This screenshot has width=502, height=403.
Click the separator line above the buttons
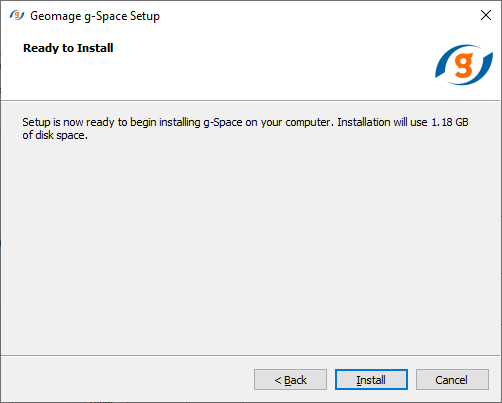pyautogui.click(x=251, y=355)
